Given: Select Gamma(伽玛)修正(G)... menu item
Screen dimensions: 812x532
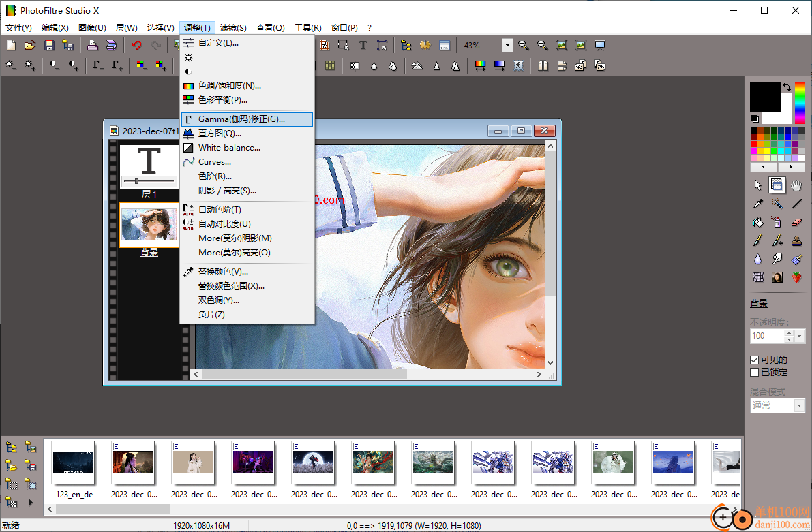Looking at the screenshot, I should tap(247, 119).
